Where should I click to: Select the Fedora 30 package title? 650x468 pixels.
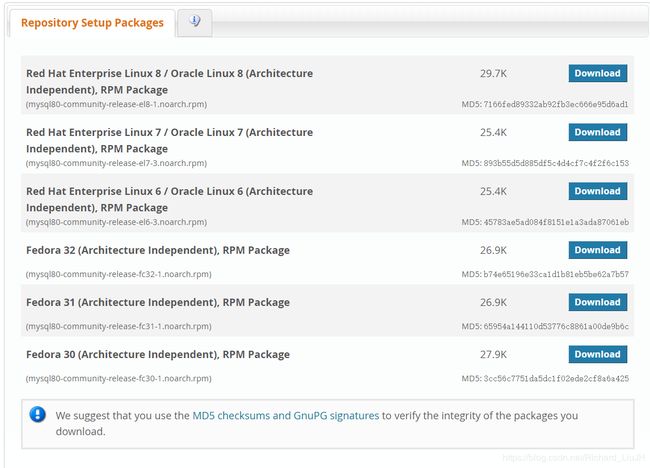coord(158,355)
